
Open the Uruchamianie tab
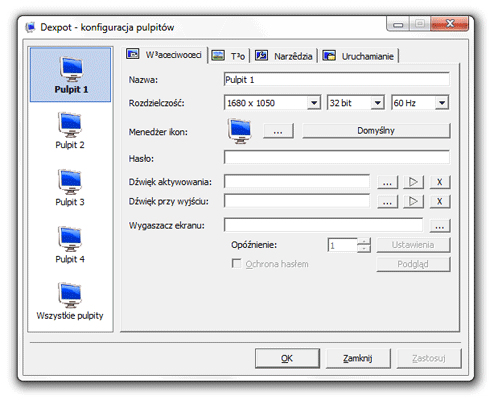pos(358,56)
